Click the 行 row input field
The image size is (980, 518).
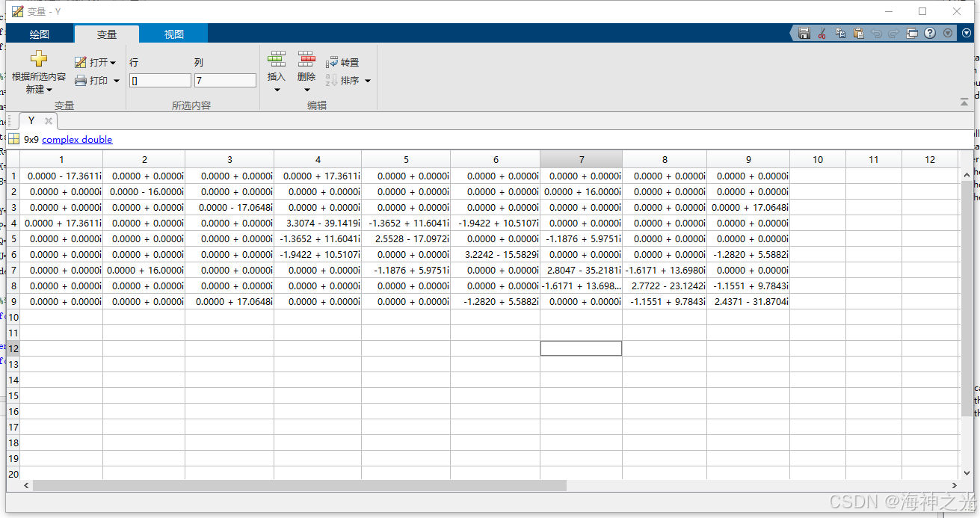point(160,80)
